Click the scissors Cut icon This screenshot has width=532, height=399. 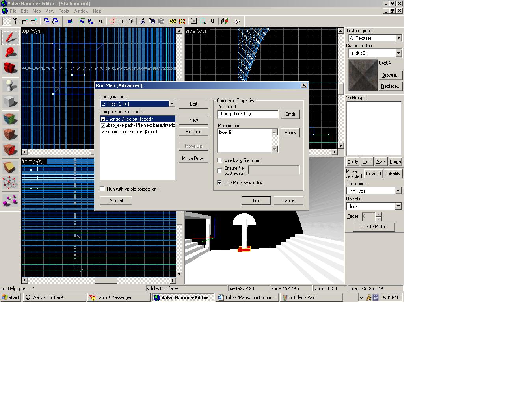click(x=143, y=21)
